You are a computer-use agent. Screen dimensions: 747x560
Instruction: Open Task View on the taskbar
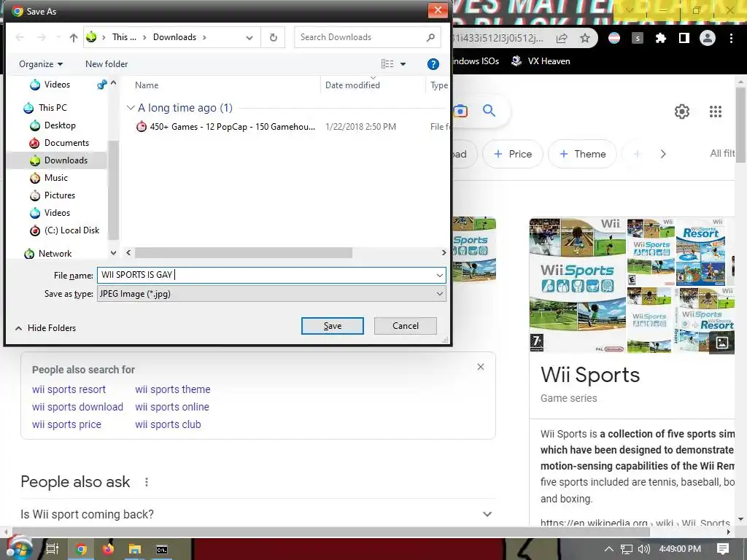52,549
